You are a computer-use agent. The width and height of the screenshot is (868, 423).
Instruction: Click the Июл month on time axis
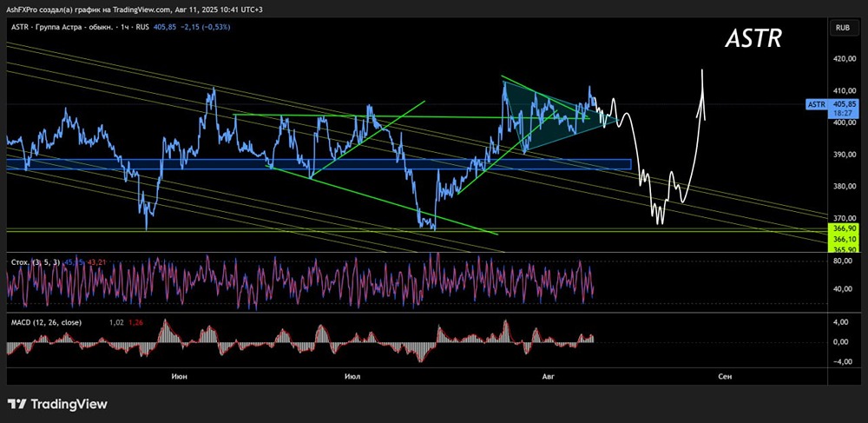pos(352,376)
